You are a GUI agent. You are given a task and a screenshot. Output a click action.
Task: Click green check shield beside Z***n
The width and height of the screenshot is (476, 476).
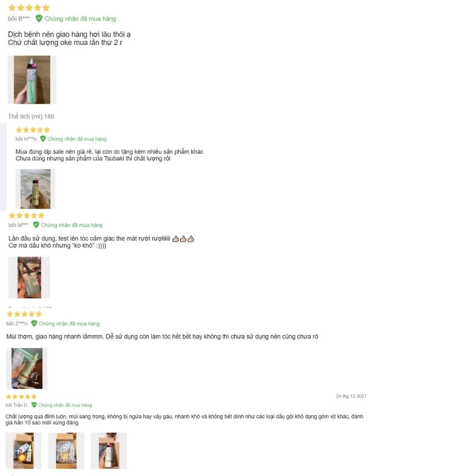point(34,323)
